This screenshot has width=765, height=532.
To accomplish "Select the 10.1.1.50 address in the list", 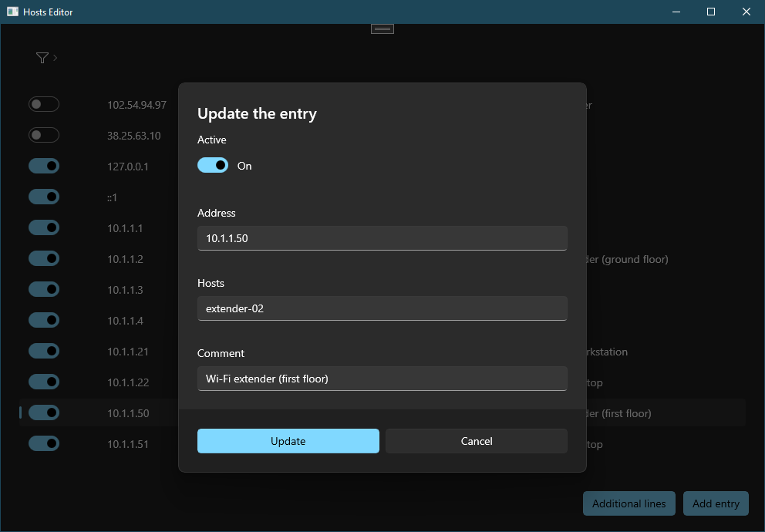I will 128,413.
